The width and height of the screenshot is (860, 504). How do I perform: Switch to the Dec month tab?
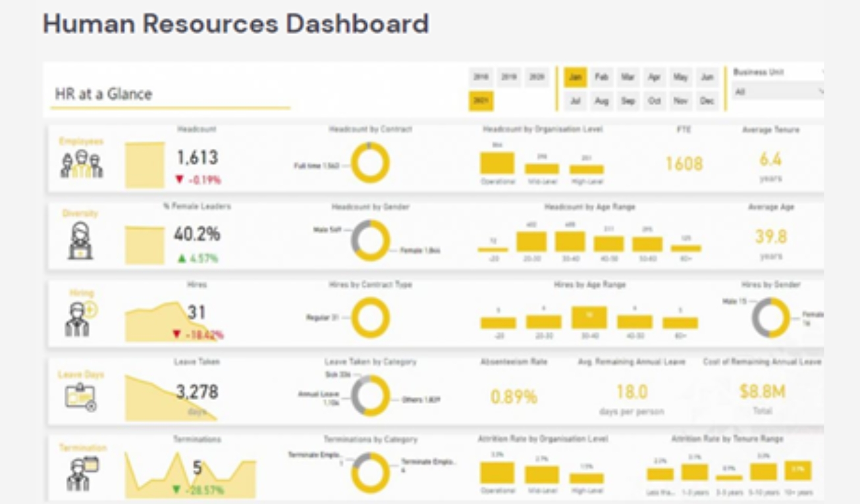click(x=707, y=101)
